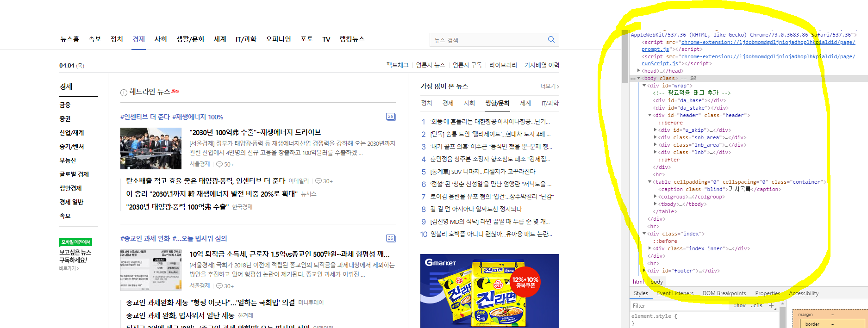Click into the 뉴스 검색 input field
This screenshot has width=868, height=328.
coord(488,40)
